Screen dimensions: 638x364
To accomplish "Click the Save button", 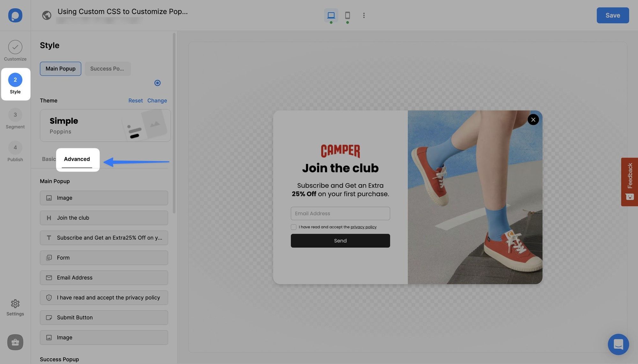I will pyautogui.click(x=612, y=15).
